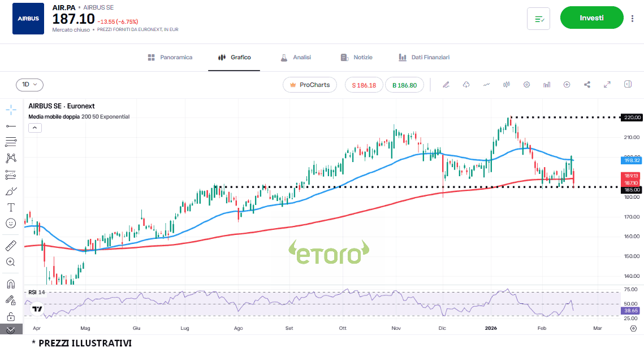Click the candlestick chart type icon

point(506,85)
